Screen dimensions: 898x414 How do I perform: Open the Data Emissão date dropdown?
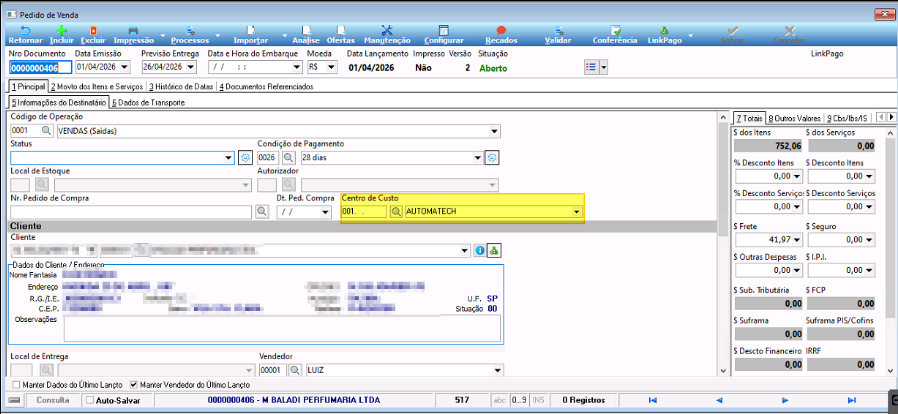point(125,68)
